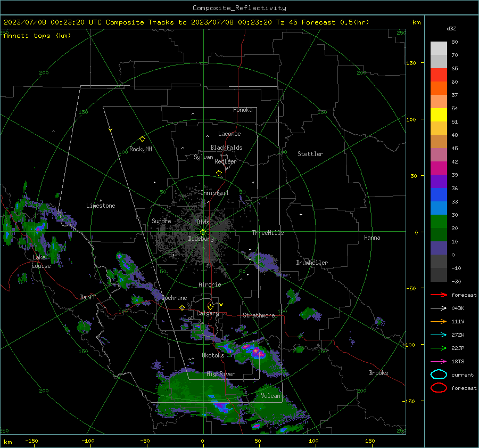Click the HighRiver town label

(x=221, y=374)
